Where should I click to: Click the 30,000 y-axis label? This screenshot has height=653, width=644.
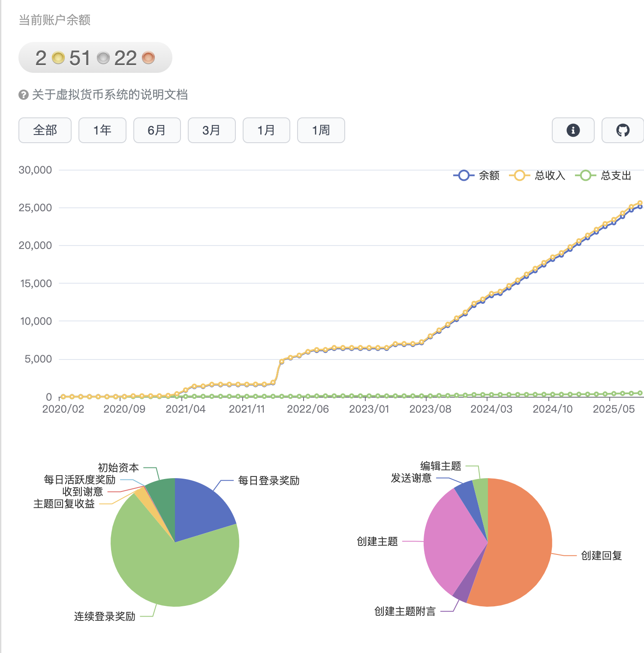(35, 170)
